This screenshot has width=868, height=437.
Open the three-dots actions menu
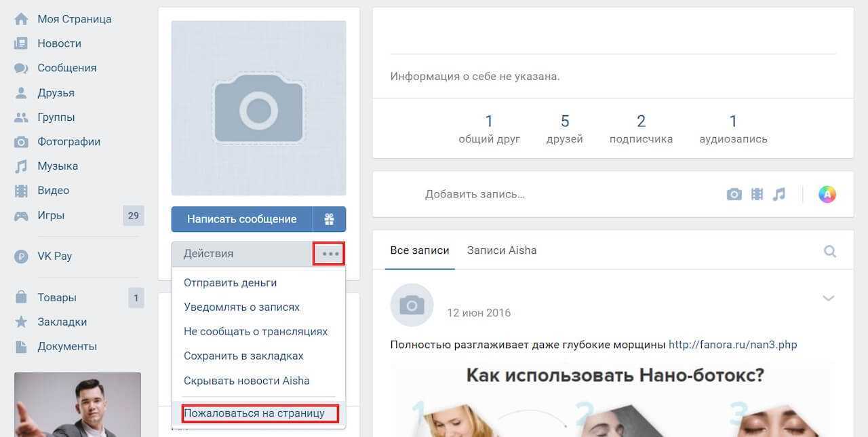click(x=330, y=254)
